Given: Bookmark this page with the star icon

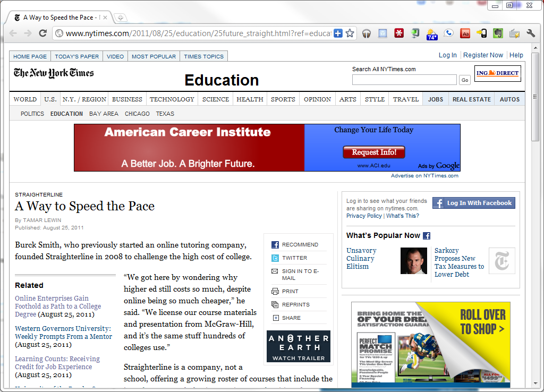Looking at the screenshot, I should 350,33.
